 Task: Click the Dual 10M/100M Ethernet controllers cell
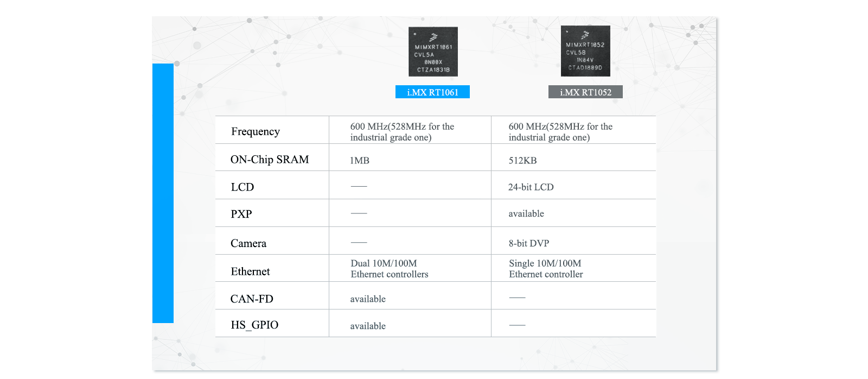click(390, 269)
